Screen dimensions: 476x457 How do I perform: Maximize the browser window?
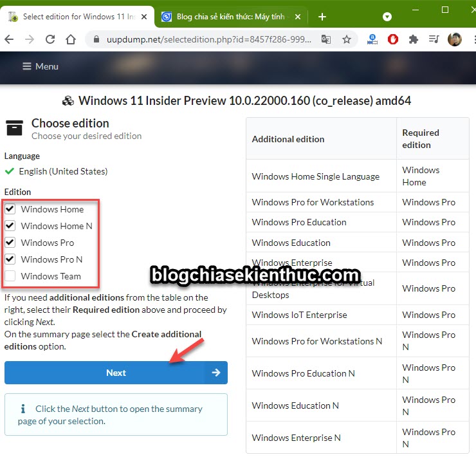point(444,10)
